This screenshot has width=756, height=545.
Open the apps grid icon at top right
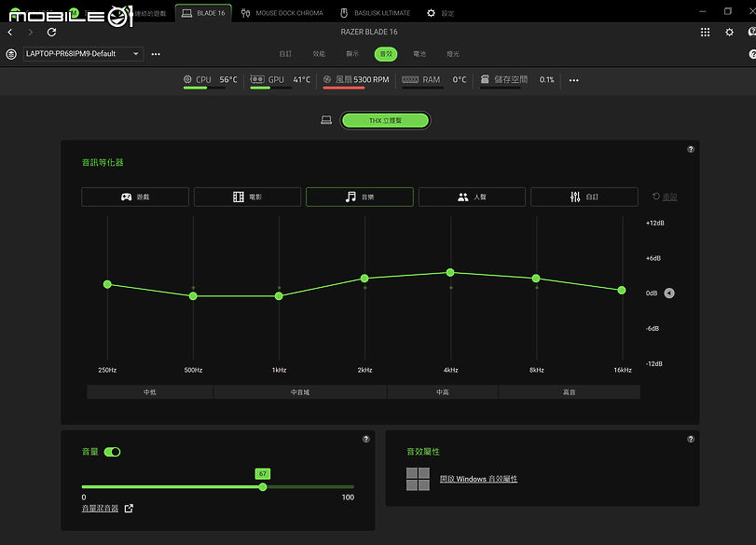click(705, 33)
